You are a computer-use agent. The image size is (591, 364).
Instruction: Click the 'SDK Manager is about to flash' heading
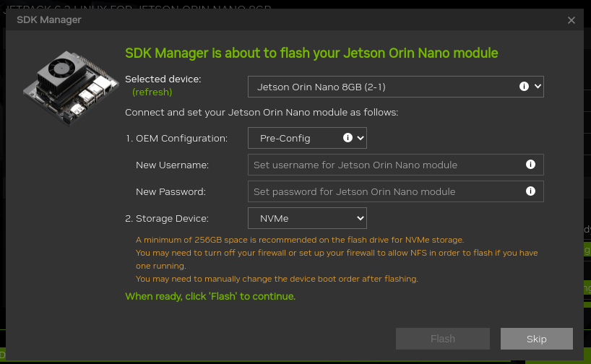[x=311, y=53]
